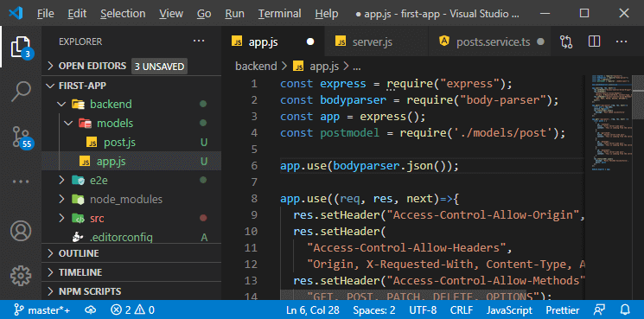Image resolution: width=644 pixels, height=319 pixels.
Task: Select app.js in the file tree
Action: 131,162
